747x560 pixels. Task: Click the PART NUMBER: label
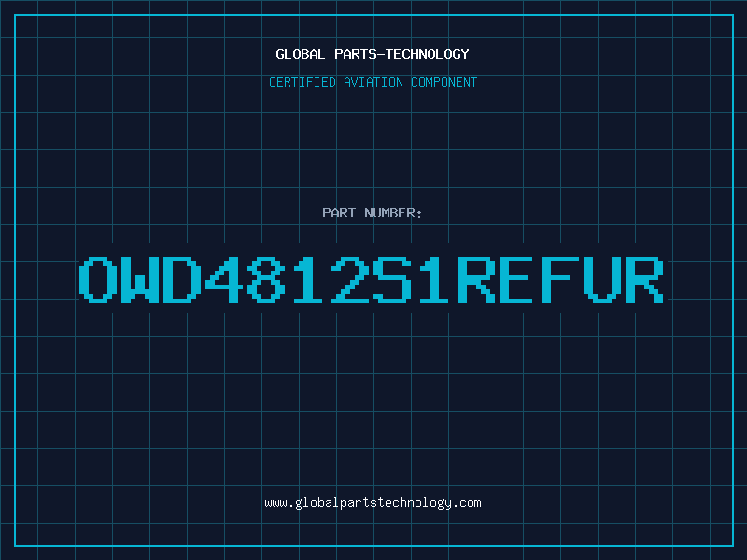coord(373,213)
